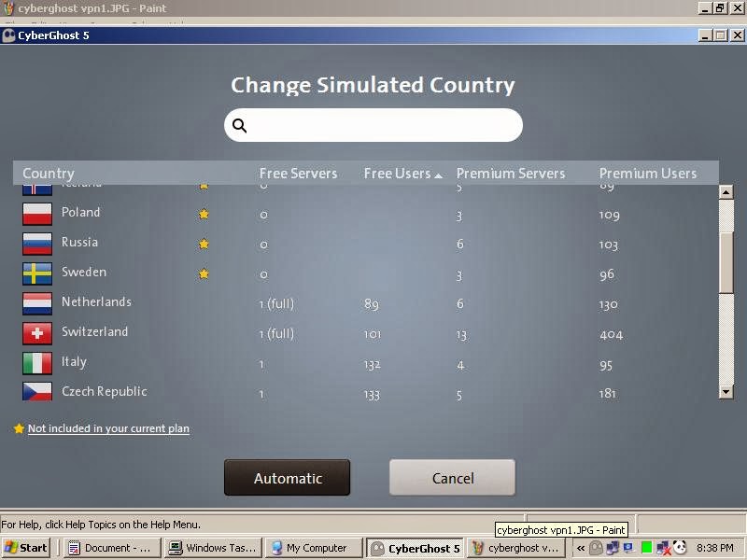
Task: Click the CyberGhost 5 title bar ghost icon
Action: click(x=8, y=35)
